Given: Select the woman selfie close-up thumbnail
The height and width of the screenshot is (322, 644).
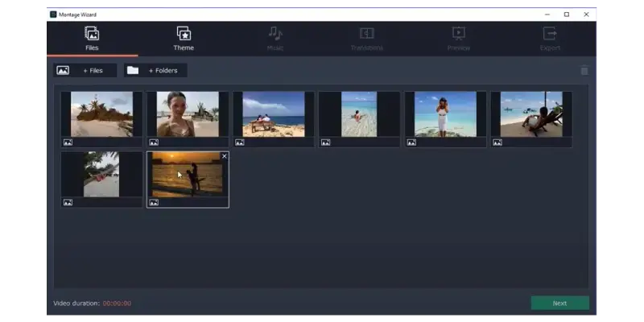Looking at the screenshot, I should (x=188, y=114).
